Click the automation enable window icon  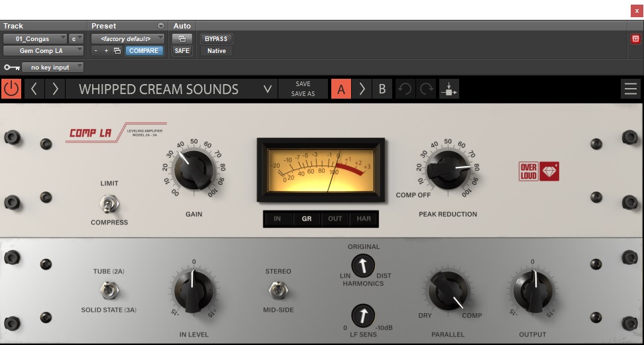tap(182, 38)
